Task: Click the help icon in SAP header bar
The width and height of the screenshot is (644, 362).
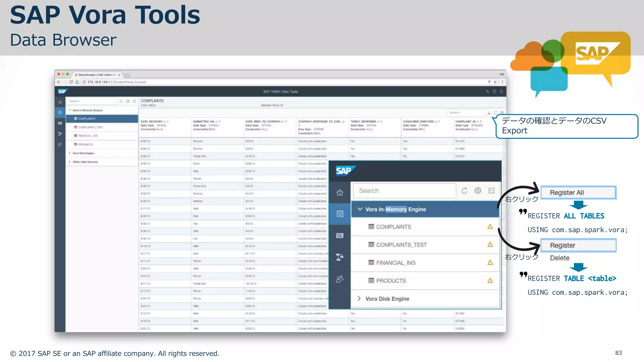Action: (495, 91)
